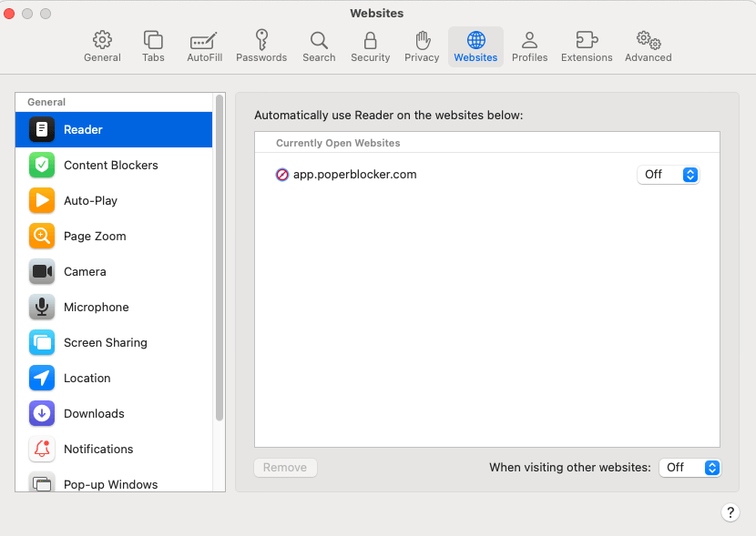The height and width of the screenshot is (536, 756).
Task: Go to the Passwords pane
Action: (x=261, y=46)
